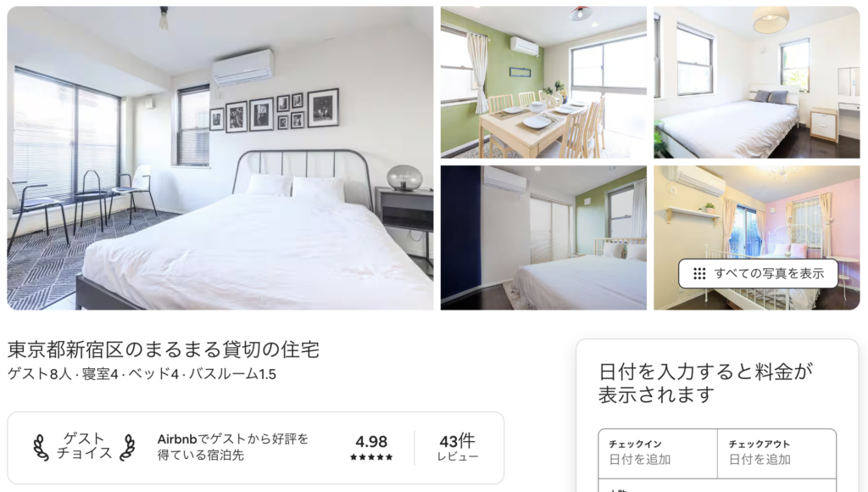Image resolution: width=868 pixels, height=492 pixels.
Task: Click the ゲストチョイス badge label
Action: pos(84,446)
